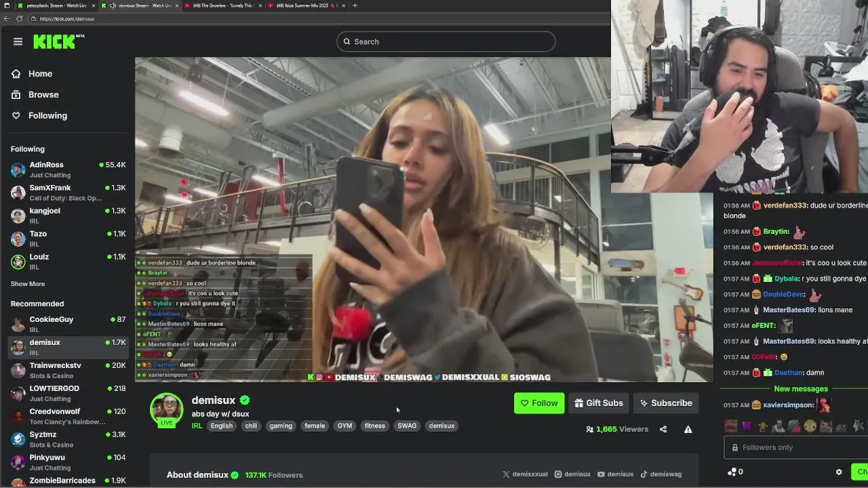Image resolution: width=868 pixels, height=488 pixels.
Task: Open Following in the sidebar
Action: (47, 116)
